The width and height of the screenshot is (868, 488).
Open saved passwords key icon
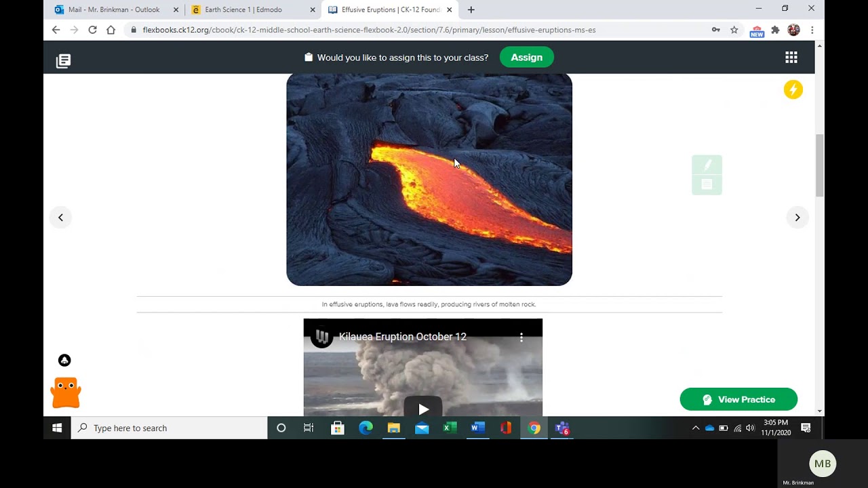coord(715,30)
